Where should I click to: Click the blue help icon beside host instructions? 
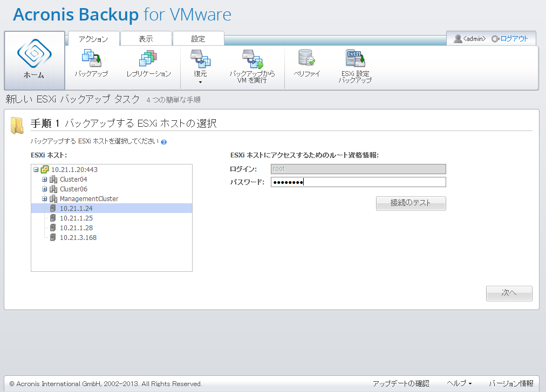click(x=163, y=142)
